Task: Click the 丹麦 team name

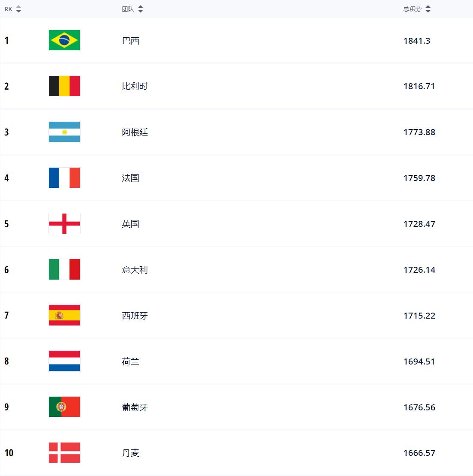Action: [x=130, y=453]
